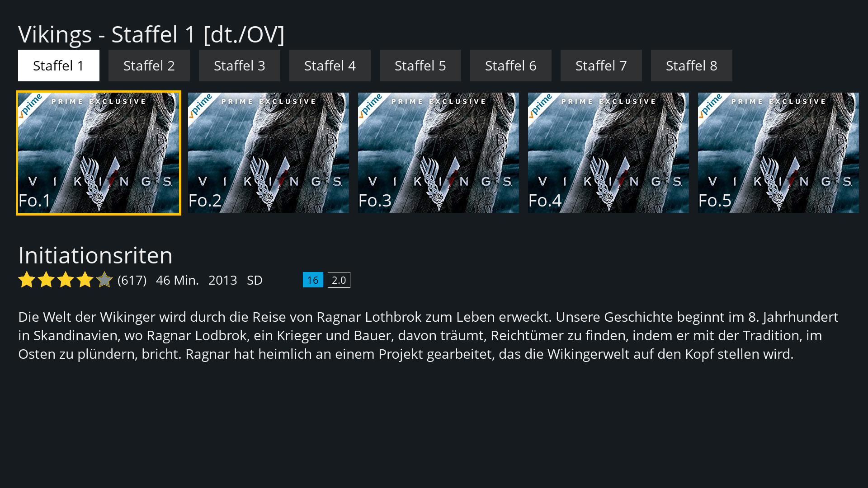Click the prime badge on Fo.1
Screen dimensions: 868x488
(30, 105)
